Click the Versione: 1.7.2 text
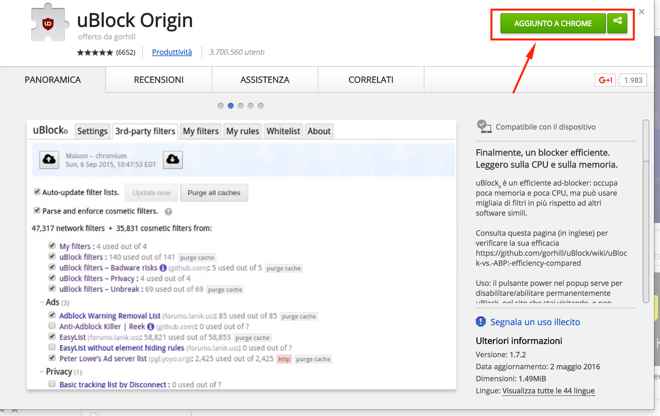Image resolution: width=660 pixels, height=416 pixels. pyautogui.click(x=500, y=355)
